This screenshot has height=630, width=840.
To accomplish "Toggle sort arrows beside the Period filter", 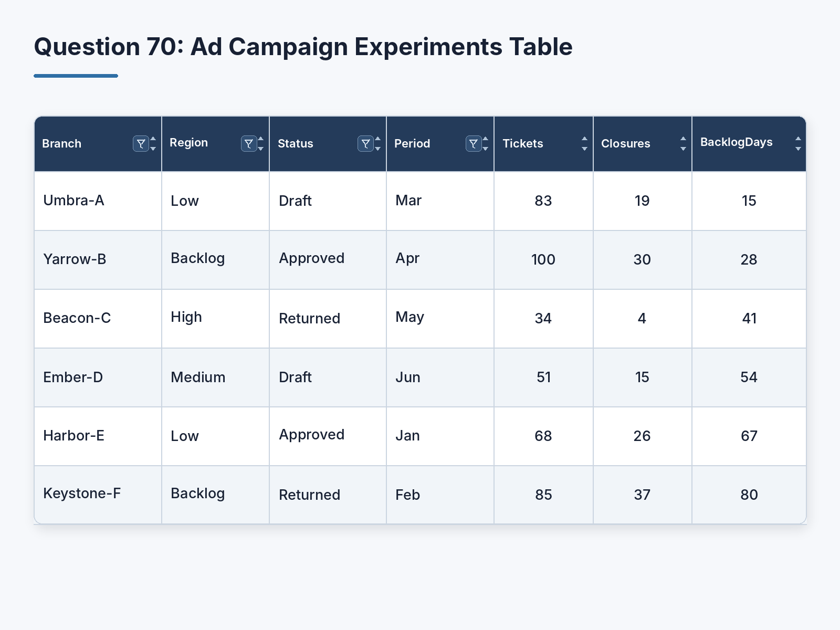I will (485, 143).
